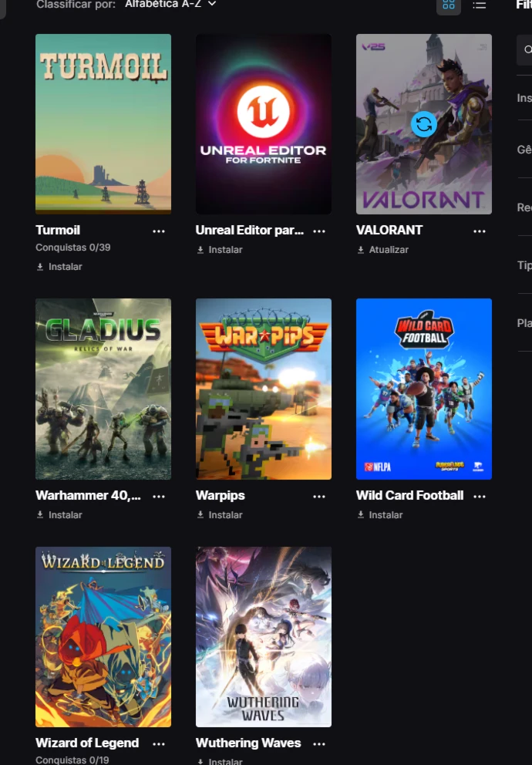Switch to grid view layout
This screenshot has height=765, width=532.
449,5
